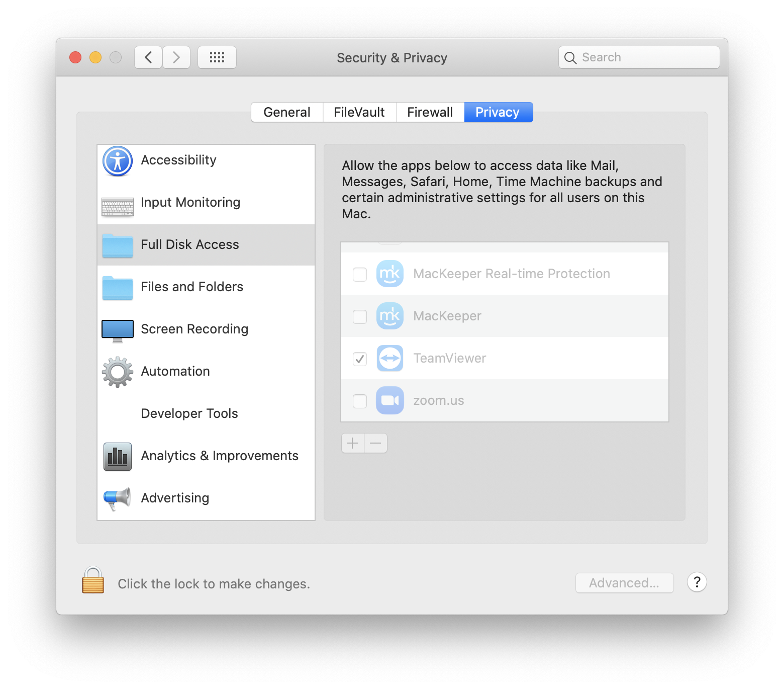The width and height of the screenshot is (784, 689).
Task: Close window with red button
Action: (x=75, y=57)
